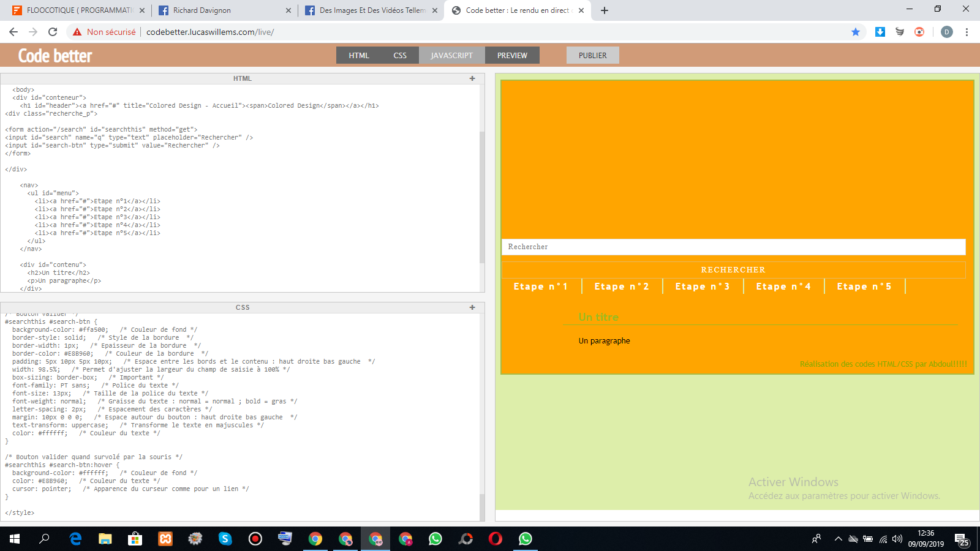Image resolution: width=980 pixels, height=551 pixels.
Task: Switch to the Richard Davignon tab
Action: [221, 10]
